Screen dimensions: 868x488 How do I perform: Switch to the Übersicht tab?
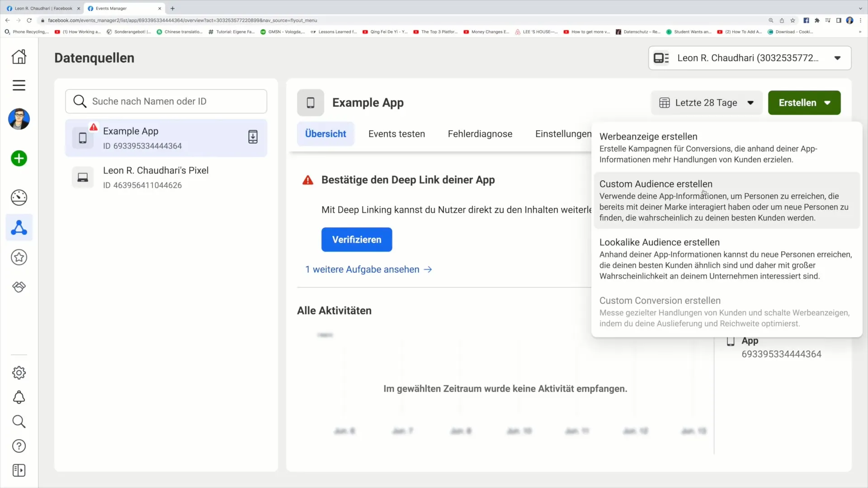[325, 134]
